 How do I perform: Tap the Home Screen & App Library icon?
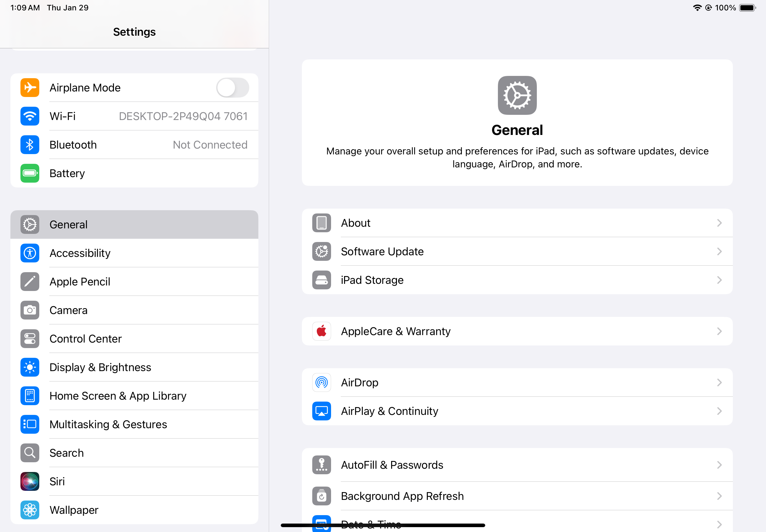(30, 396)
